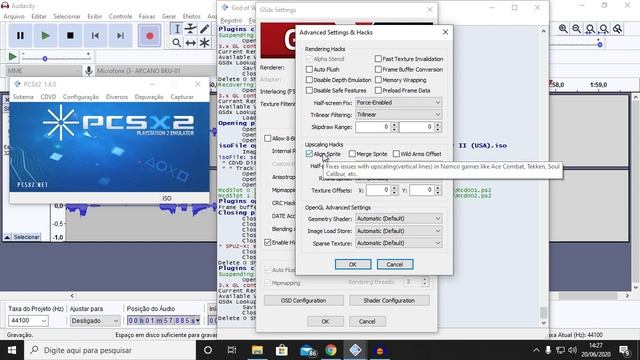The width and height of the screenshot is (640, 360).
Task: Click the Audacity Record button
Action: tap(149, 36)
